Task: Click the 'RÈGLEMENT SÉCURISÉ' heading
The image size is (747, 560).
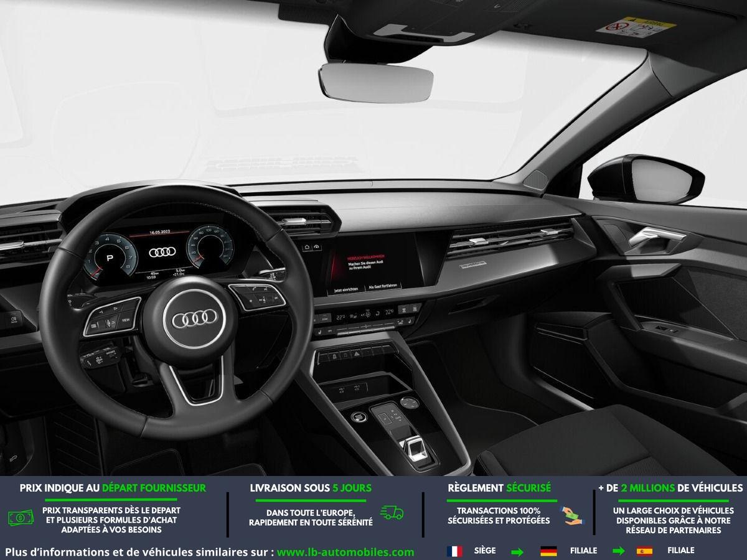Action: tap(499, 488)
